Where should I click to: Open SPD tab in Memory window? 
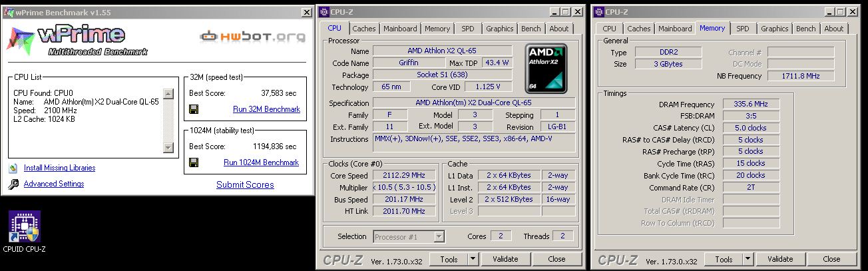coord(743,29)
